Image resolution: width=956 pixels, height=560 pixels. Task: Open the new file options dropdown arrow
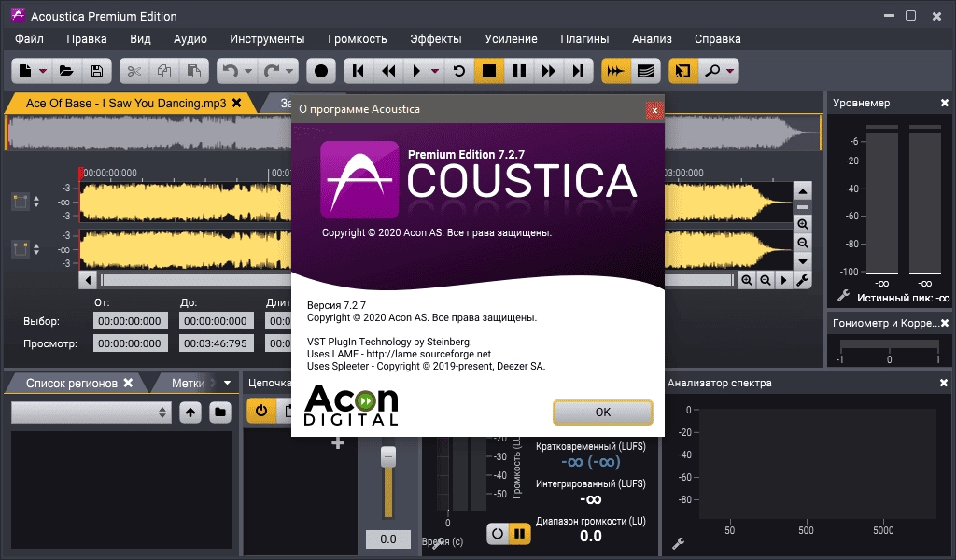click(x=43, y=71)
